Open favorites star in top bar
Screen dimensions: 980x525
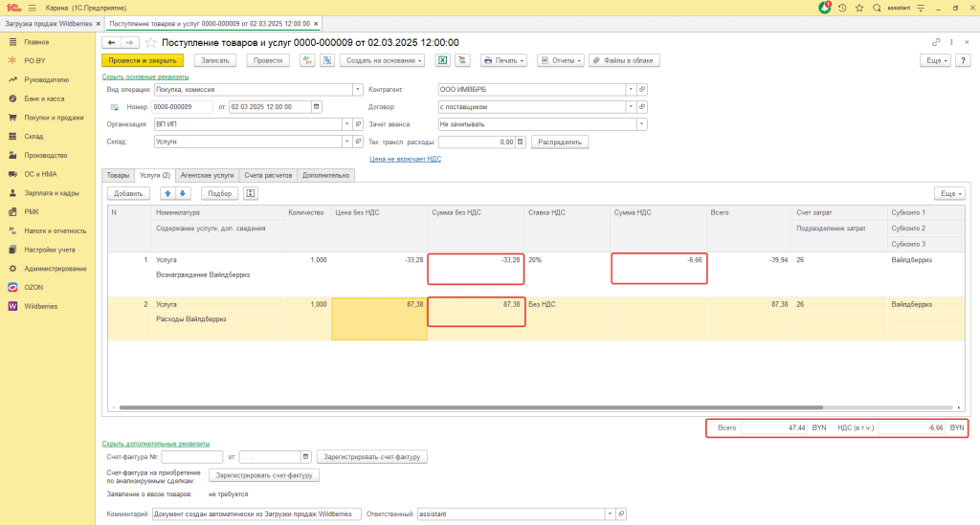[859, 8]
